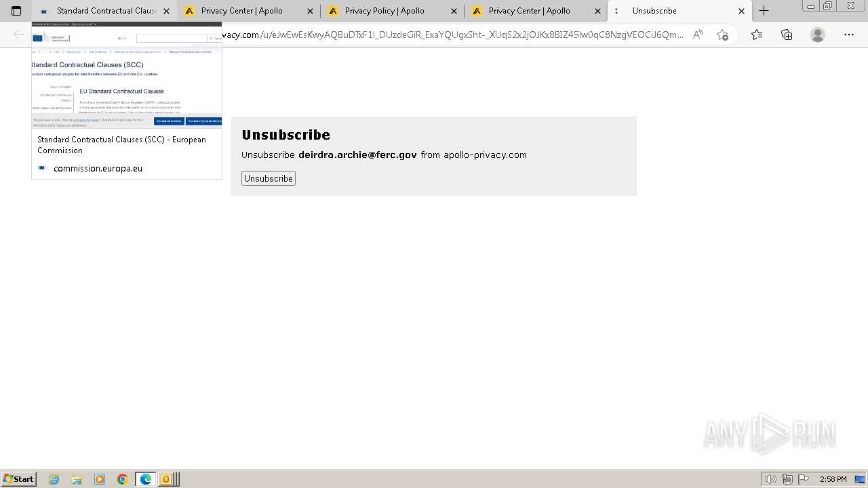Switch to second Privacy Center | Apollo tab
This screenshot has height=488, width=868.
pos(536,11)
